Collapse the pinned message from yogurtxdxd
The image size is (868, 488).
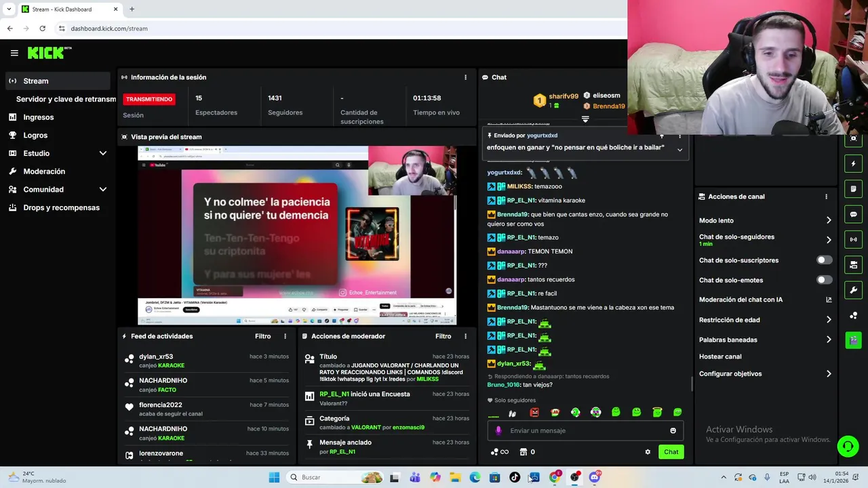coord(679,150)
